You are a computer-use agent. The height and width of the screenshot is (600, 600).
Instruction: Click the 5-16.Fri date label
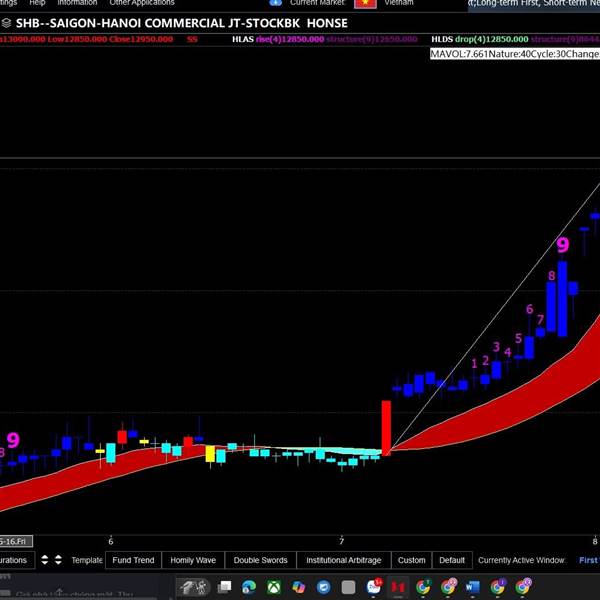point(16,541)
